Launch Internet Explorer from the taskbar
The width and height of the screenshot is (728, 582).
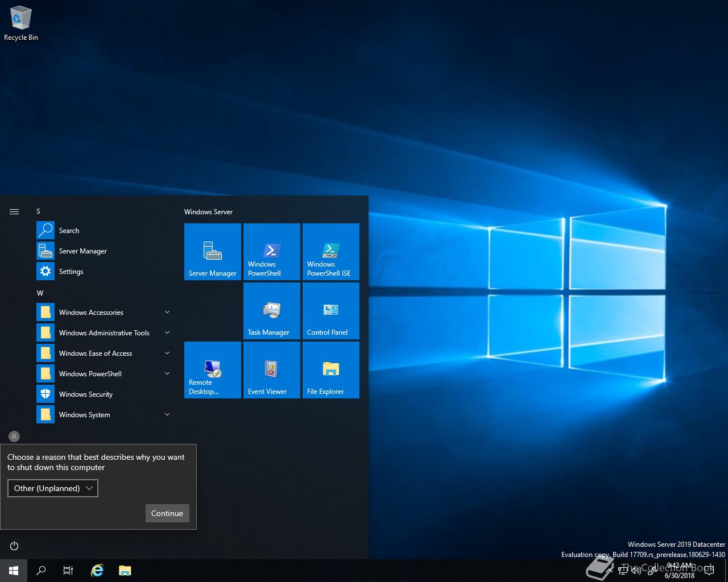point(98,571)
